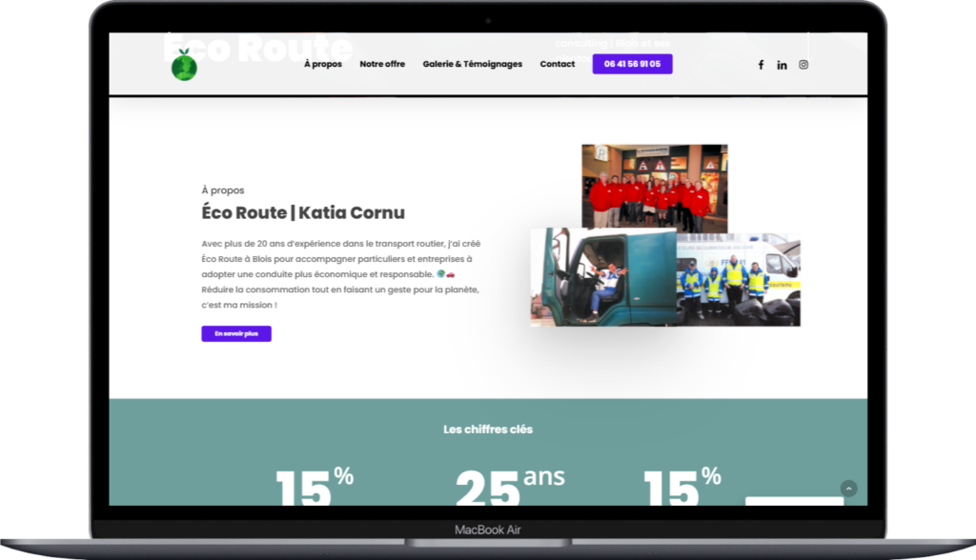Visit the Instagram icon link
Screen dimensions: 976x560
(803, 65)
